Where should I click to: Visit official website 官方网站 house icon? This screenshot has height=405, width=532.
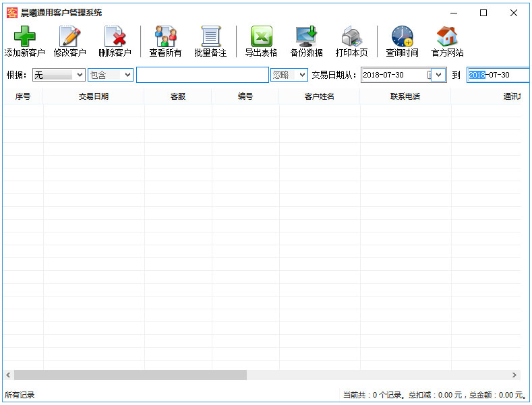click(x=447, y=41)
